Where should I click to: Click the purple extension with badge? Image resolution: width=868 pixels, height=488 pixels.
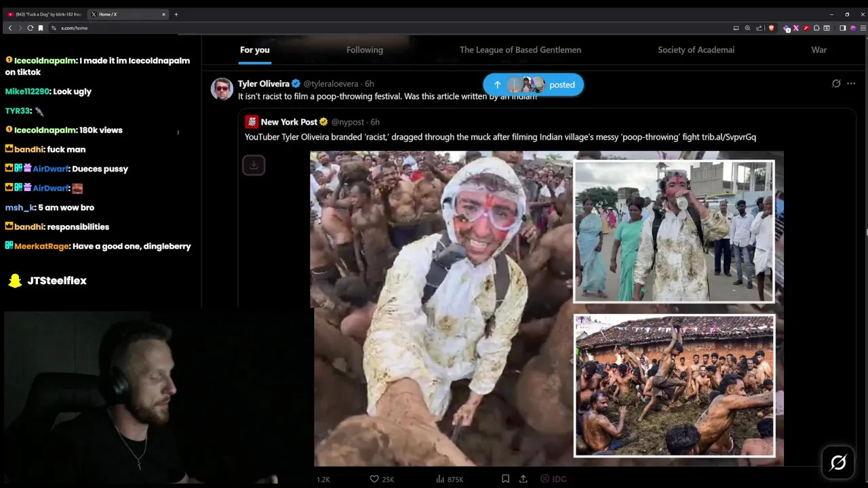tap(787, 28)
